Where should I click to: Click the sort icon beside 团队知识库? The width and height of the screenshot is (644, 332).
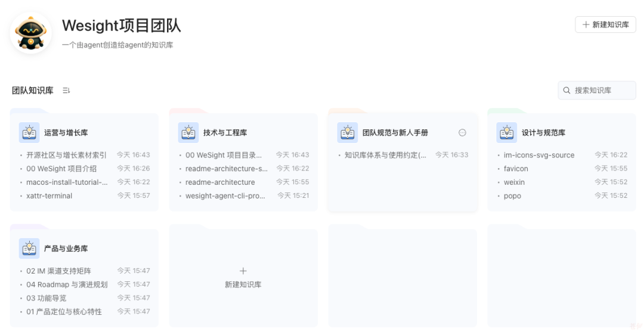coord(67,90)
